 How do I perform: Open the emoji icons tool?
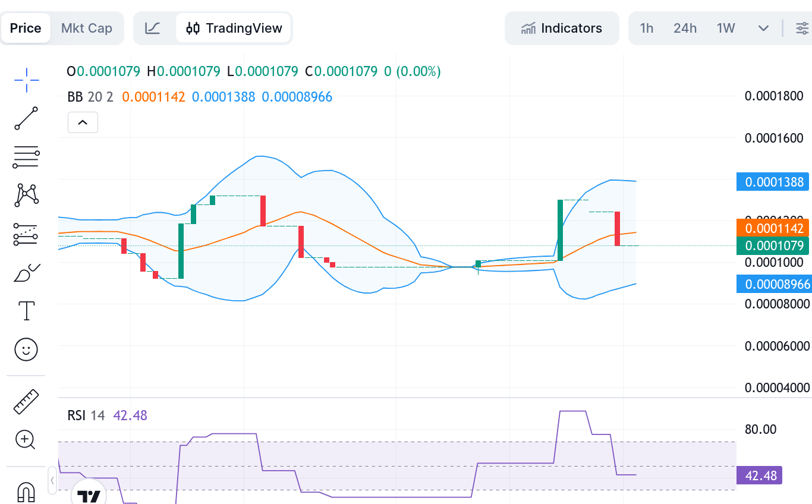coord(26,349)
